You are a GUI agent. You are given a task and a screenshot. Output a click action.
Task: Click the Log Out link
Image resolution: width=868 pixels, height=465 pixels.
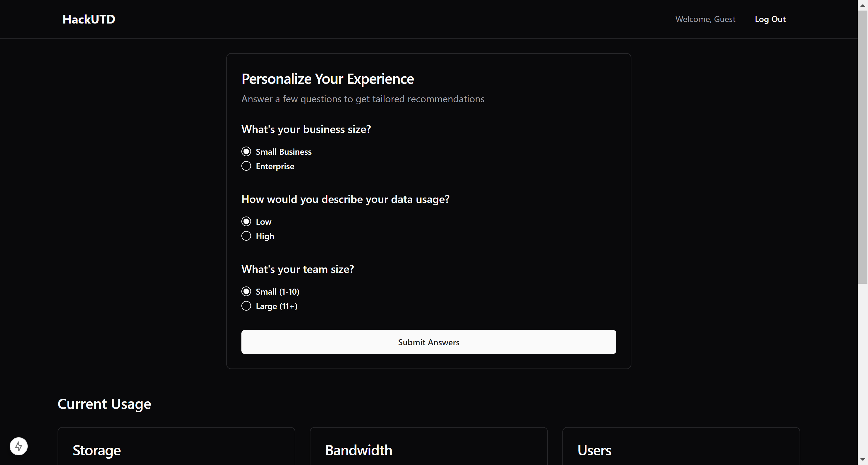point(770,19)
